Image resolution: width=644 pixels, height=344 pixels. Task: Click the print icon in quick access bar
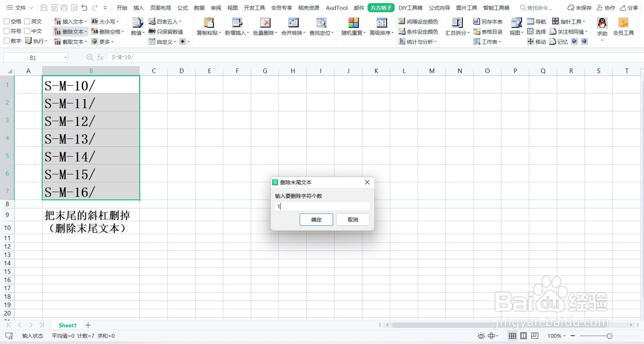click(64, 8)
